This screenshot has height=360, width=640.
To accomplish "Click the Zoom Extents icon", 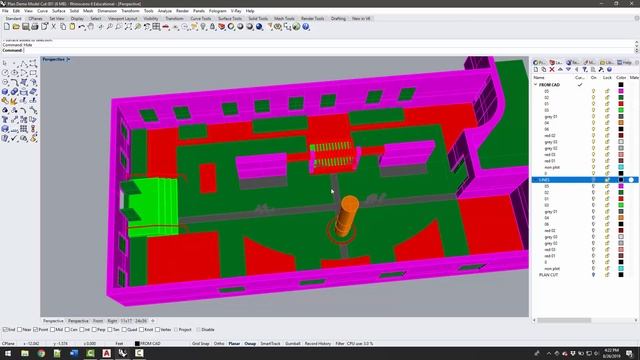I will (x=128, y=27).
